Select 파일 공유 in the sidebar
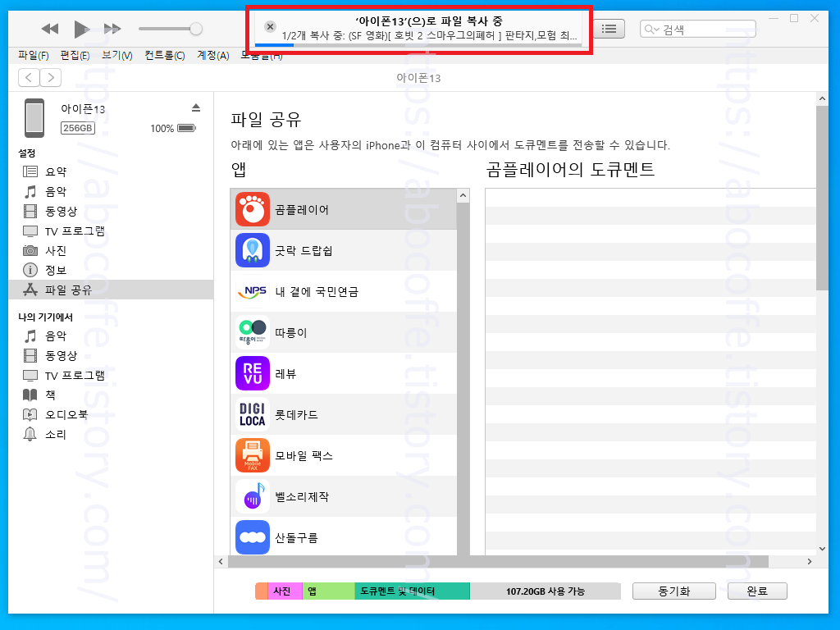Screen dimensions: 840x630 click(x=111, y=290)
